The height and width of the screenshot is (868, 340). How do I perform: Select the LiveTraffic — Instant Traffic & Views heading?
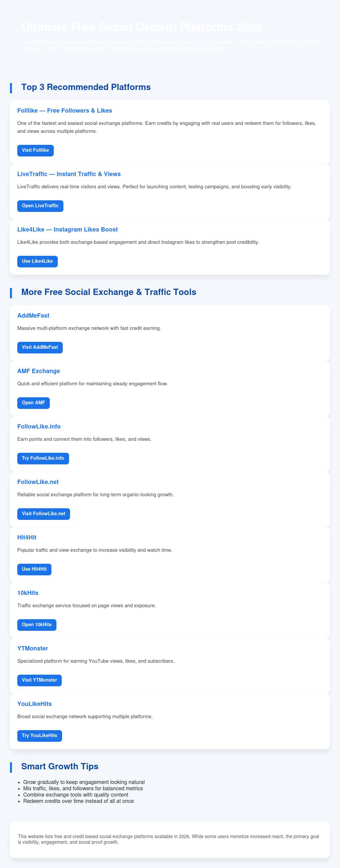tap(69, 174)
